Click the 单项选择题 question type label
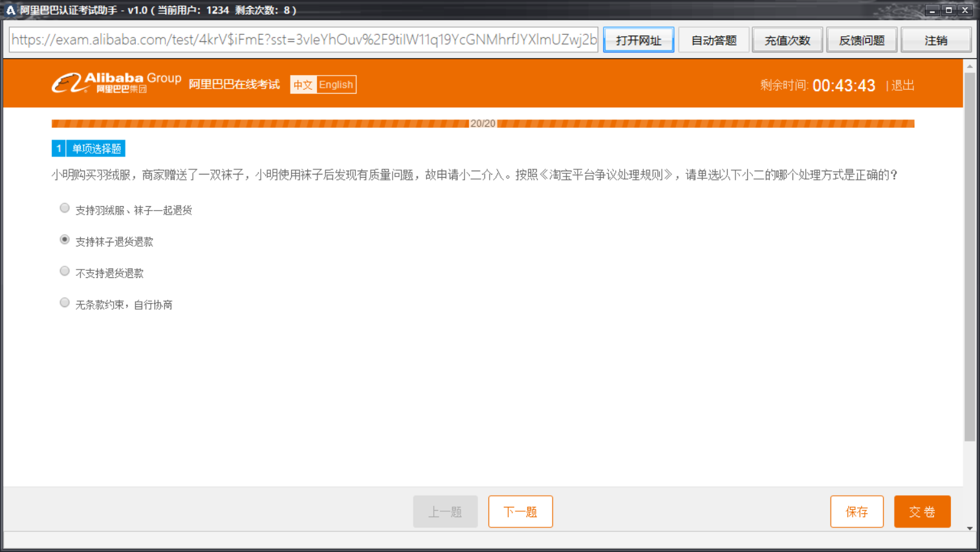The width and height of the screenshot is (980, 552). pos(96,149)
